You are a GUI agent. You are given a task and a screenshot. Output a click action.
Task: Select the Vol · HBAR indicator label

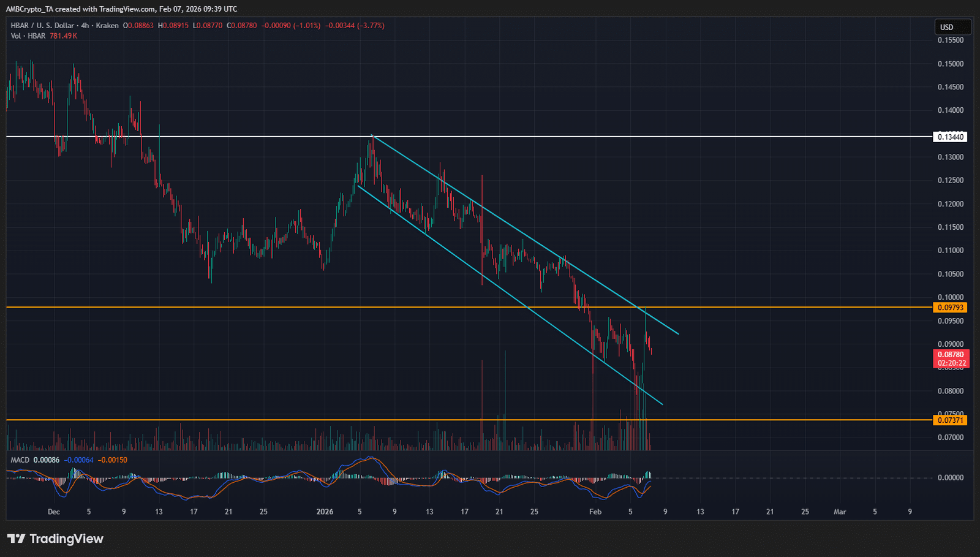click(28, 36)
